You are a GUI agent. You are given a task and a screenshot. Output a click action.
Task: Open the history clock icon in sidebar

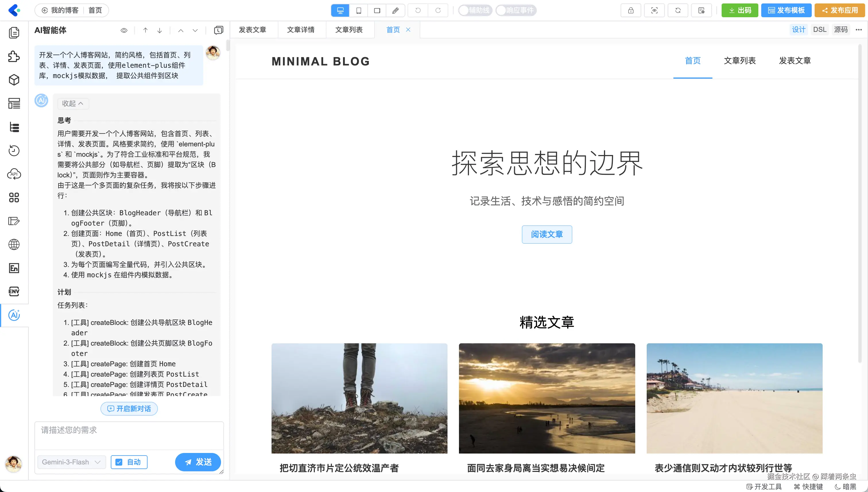coord(14,151)
